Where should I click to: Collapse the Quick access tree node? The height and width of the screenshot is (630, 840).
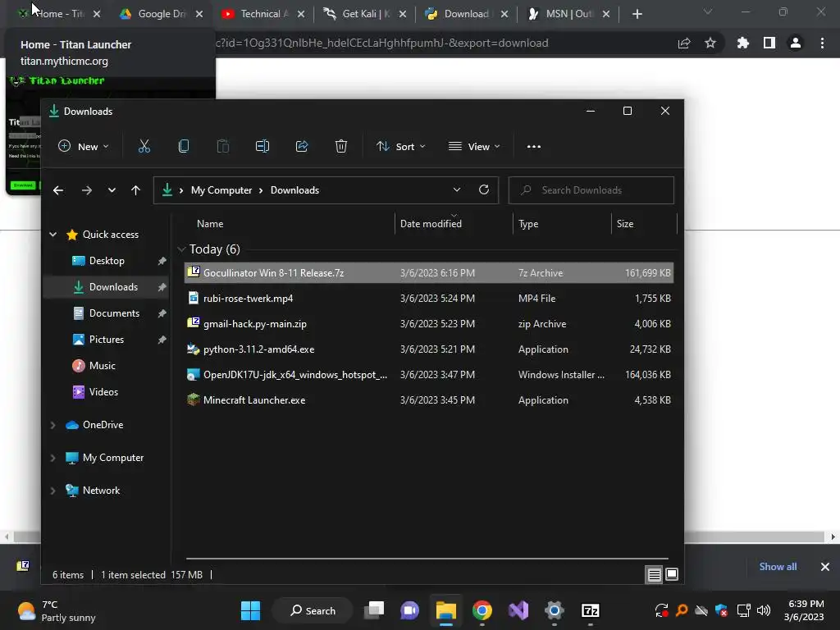pyautogui.click(x=53, y=234)
